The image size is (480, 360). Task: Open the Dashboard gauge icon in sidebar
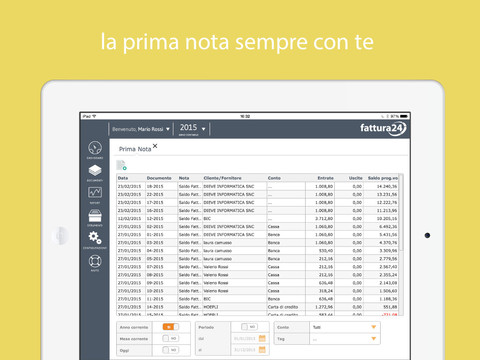pyautogui.click(x=95, y=148)
